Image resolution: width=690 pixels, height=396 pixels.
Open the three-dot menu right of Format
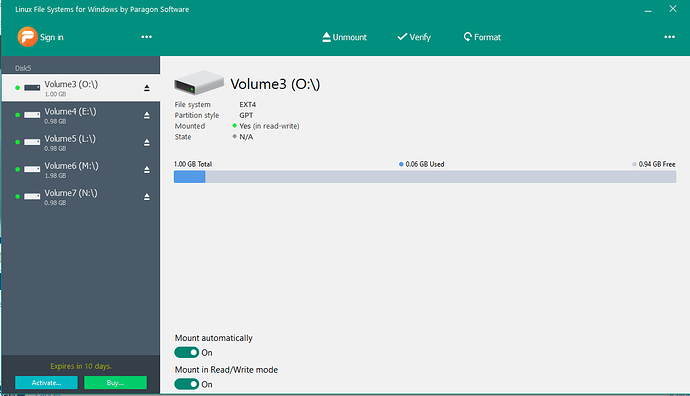[669, 37]
